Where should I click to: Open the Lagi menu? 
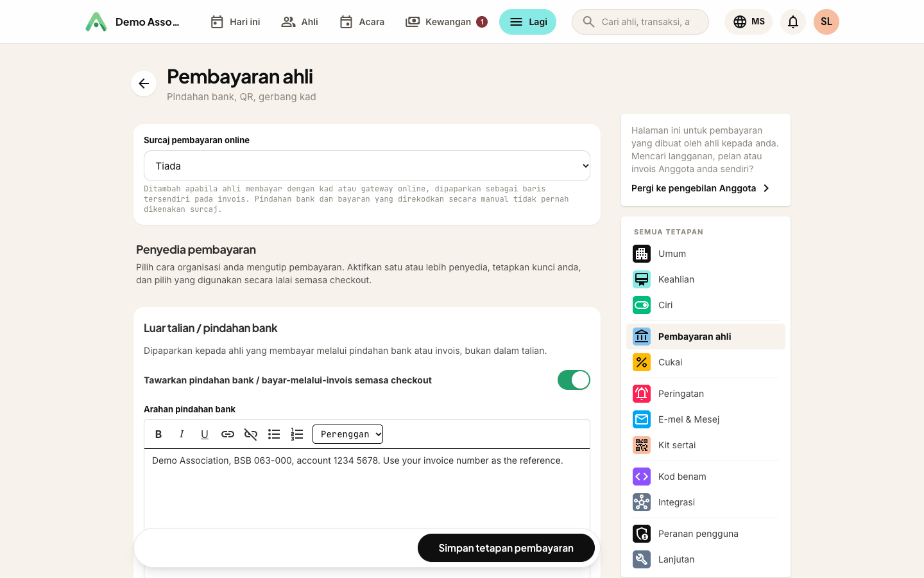click(x=527, y=22)
